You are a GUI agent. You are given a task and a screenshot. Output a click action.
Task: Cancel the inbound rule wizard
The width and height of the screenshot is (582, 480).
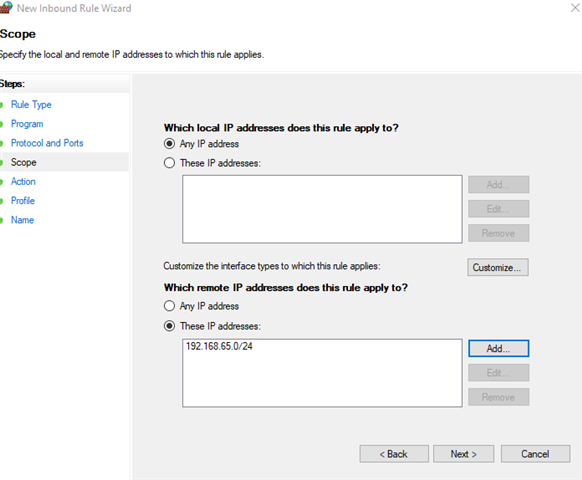[x=535, y=454]
